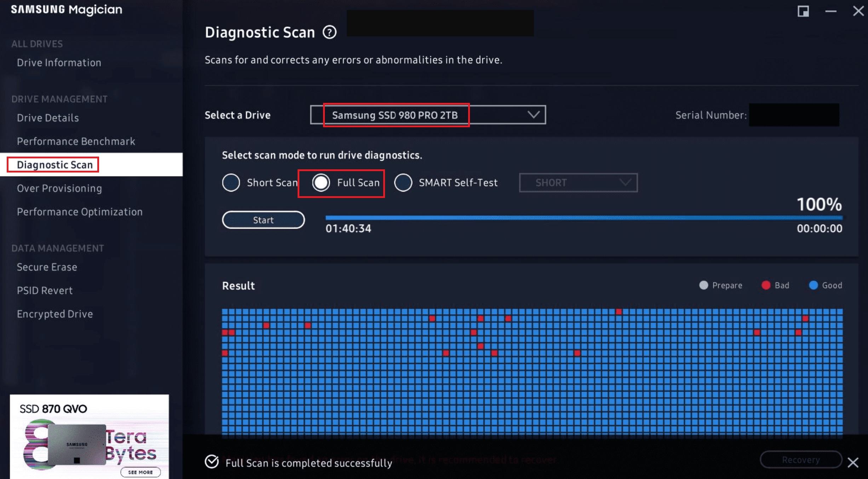The image size is (868, 479).
Task: Minimize the Samsung Magician window
Action: pos(830,12)
